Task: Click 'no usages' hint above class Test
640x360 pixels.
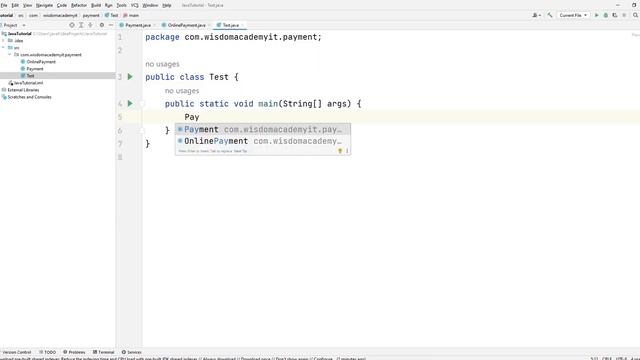Action: [162, 64]
